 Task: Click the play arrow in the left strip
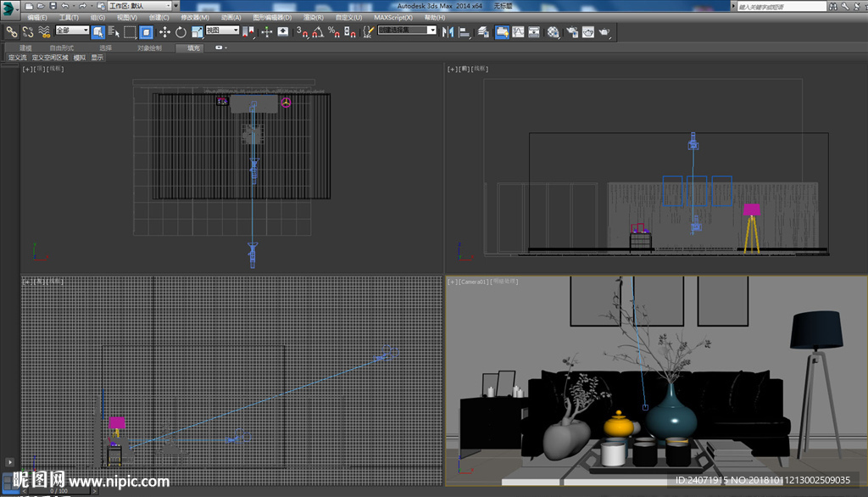[10, 462]
